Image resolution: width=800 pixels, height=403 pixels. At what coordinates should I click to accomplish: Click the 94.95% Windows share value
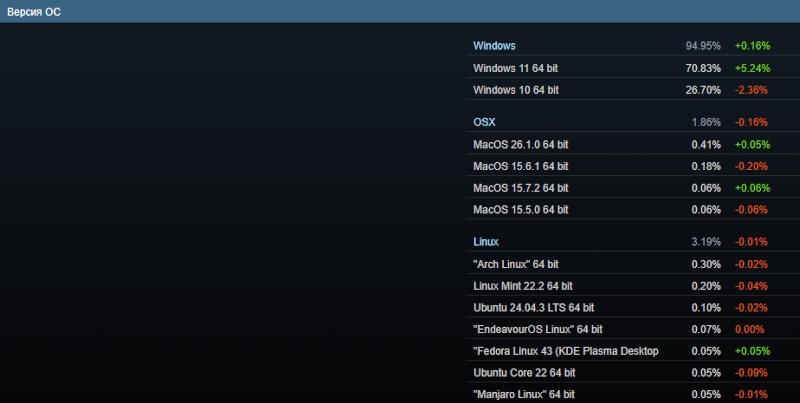pyautogui.click(x=703, y=46)
